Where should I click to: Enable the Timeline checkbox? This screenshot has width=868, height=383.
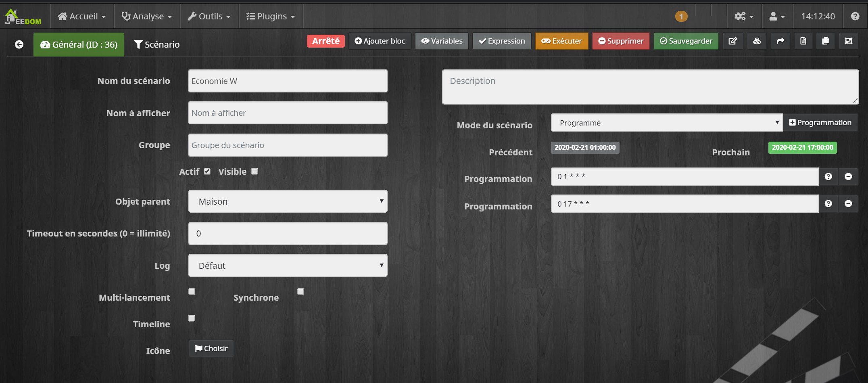192,318
